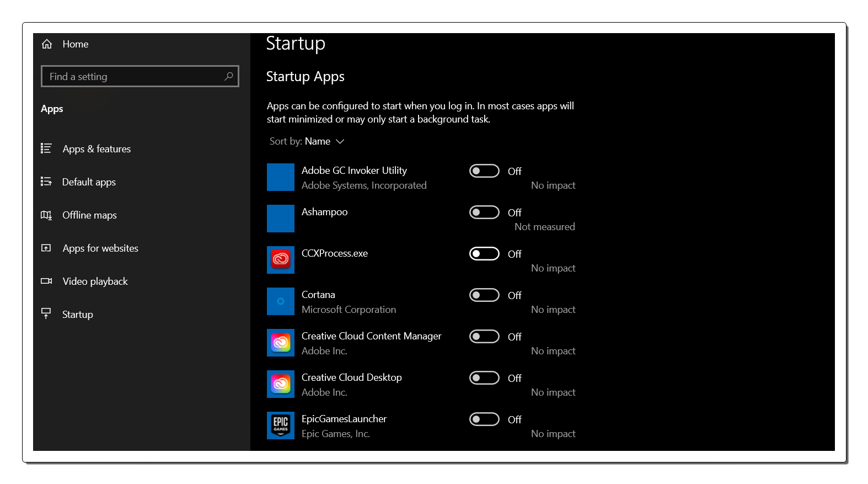Go to settings Home
Viewport: 868px width, 484px height.
(x=76, y=44)
